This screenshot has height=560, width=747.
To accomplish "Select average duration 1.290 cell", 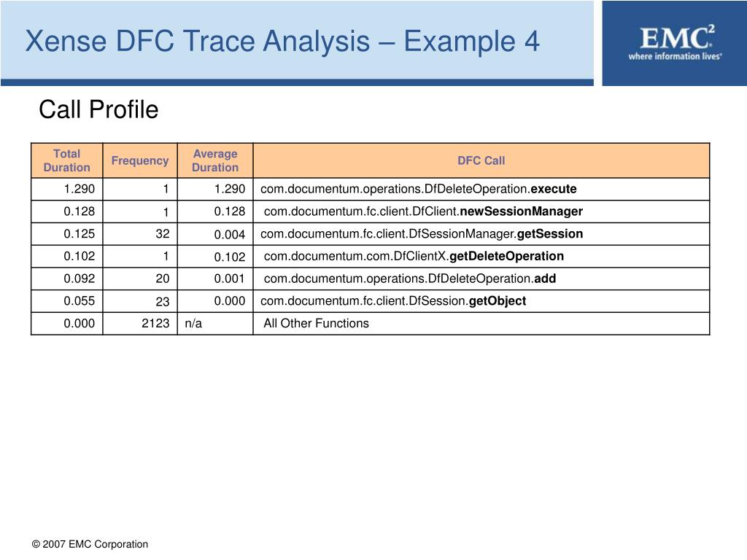I will [215, 189].
